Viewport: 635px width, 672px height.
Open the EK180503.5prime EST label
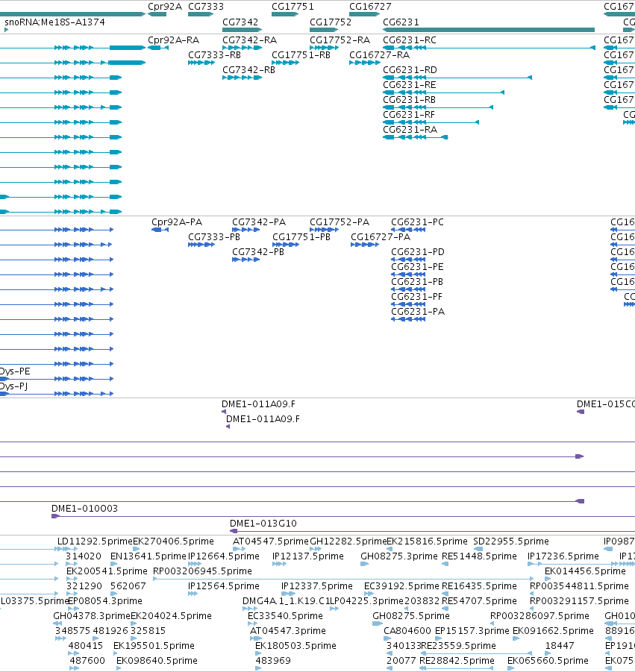tap(295, 646)
